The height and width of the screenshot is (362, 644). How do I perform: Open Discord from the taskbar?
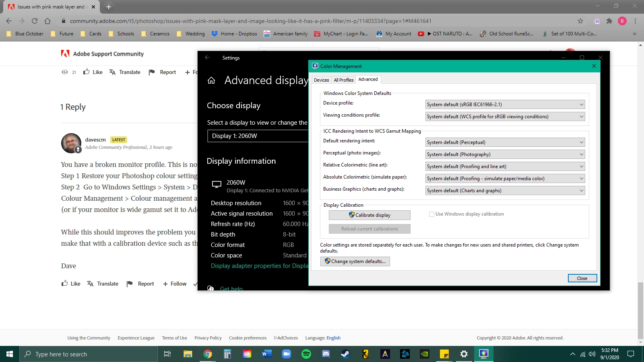point(326,354)
